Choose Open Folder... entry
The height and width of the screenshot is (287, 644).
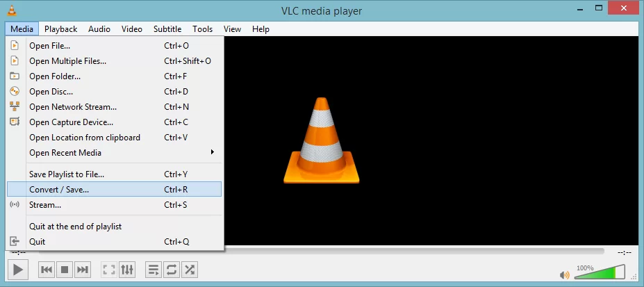[115, 76]
